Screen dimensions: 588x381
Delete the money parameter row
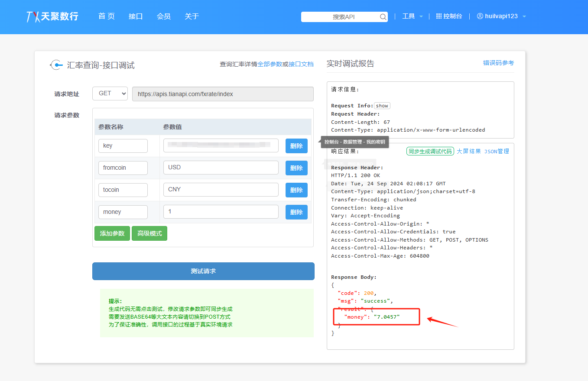(296, 212)
